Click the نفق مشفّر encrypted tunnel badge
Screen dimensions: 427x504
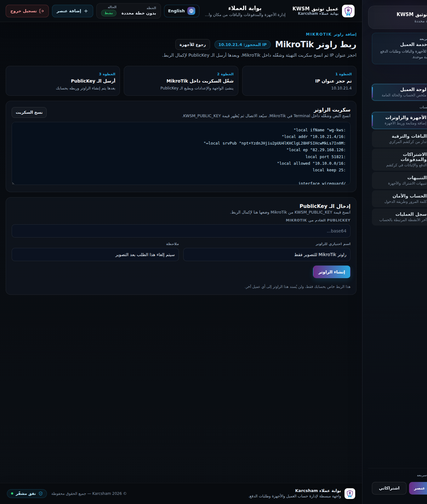[x=27, y=494]
